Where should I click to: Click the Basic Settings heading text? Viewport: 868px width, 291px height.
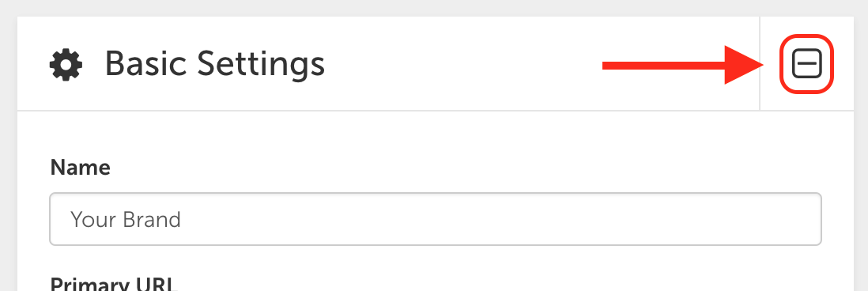coord(215,65)
